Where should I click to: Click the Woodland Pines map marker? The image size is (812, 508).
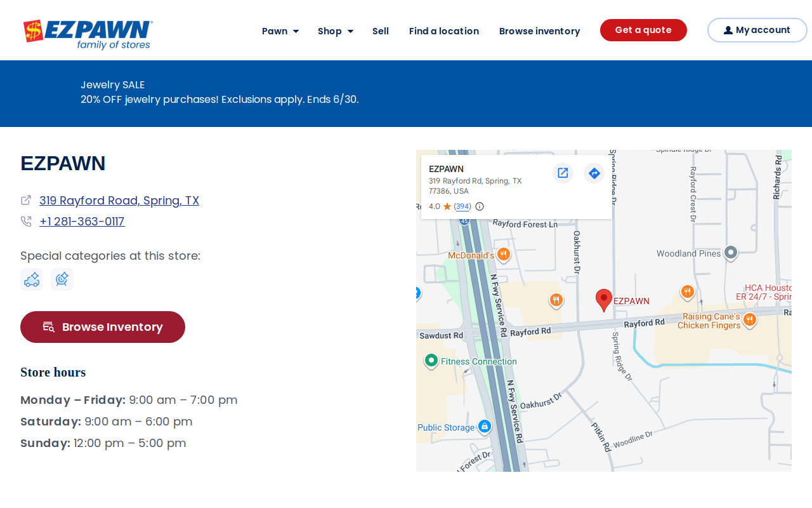(731, 253)
